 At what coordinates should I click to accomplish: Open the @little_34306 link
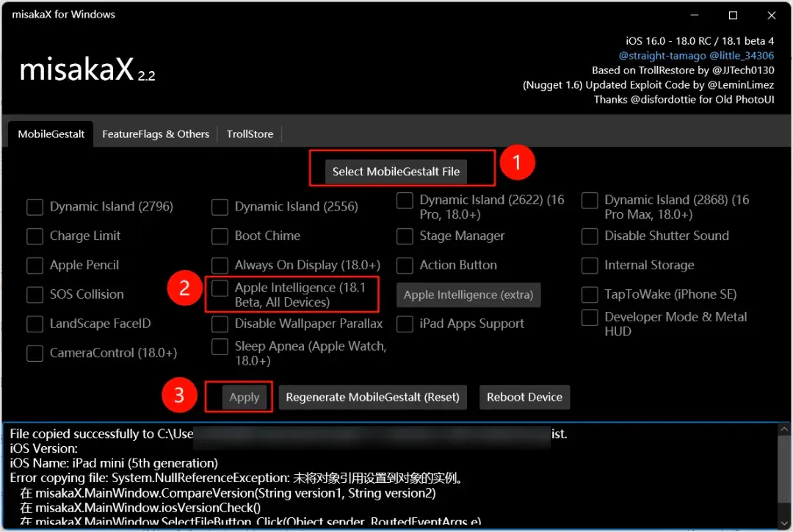pyautogui.click(x=742, y=56)
